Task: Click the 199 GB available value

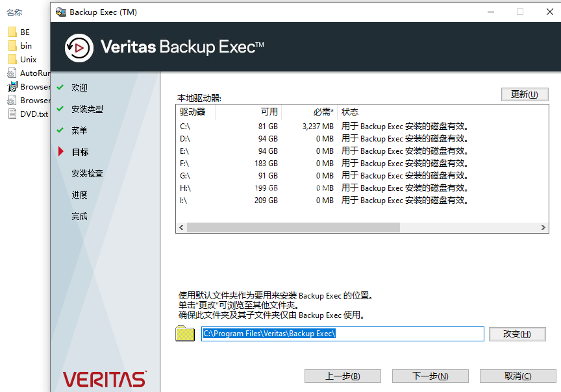Action: tap(266, 188)
